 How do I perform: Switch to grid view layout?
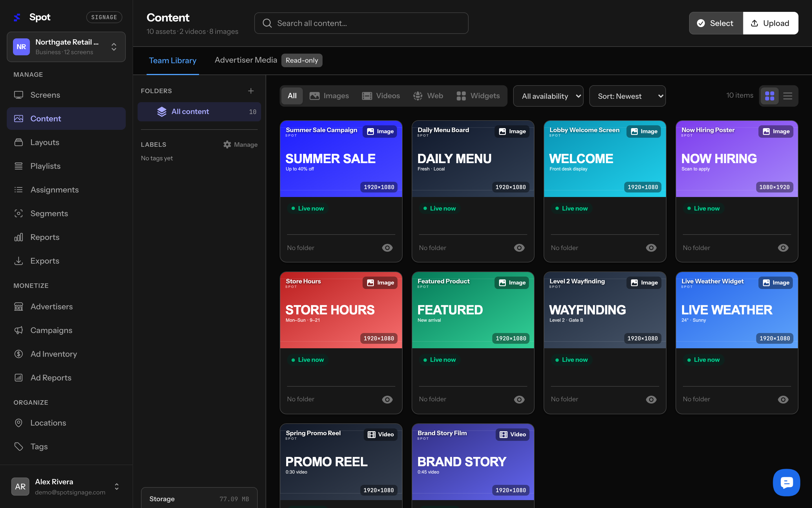point(769,96)
